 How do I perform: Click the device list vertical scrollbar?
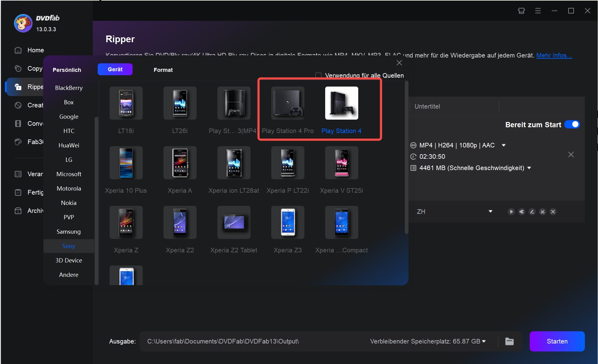(407, 158)
